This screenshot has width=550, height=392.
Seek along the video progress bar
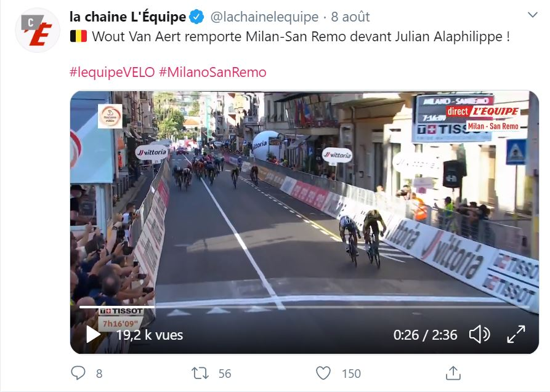click(304, 307)
